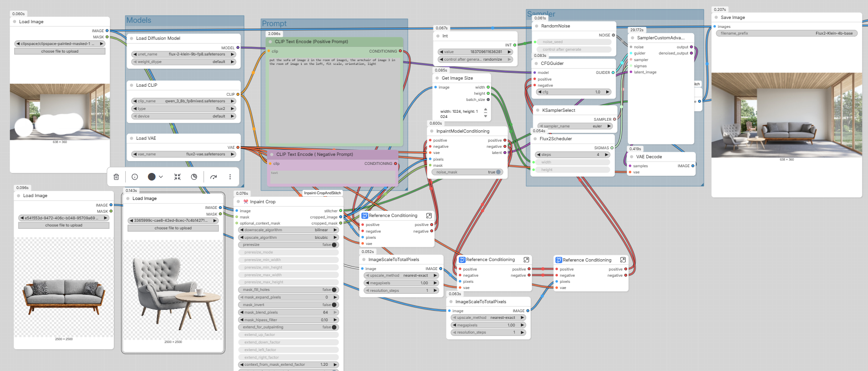868x371 pixels.
Task: Click 'choose file to upload' under armchair Load Image
Action: pos(173,228)
